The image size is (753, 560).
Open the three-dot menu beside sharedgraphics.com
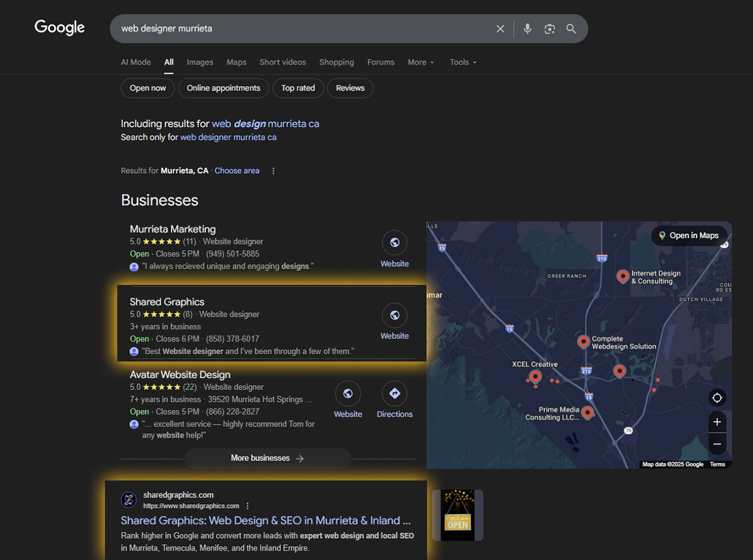click(x=247, y=505)
